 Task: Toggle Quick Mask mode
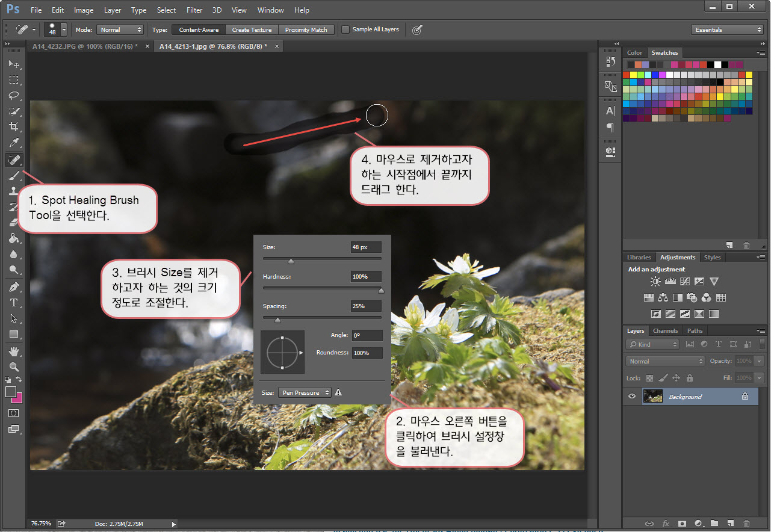coord(14,413)
